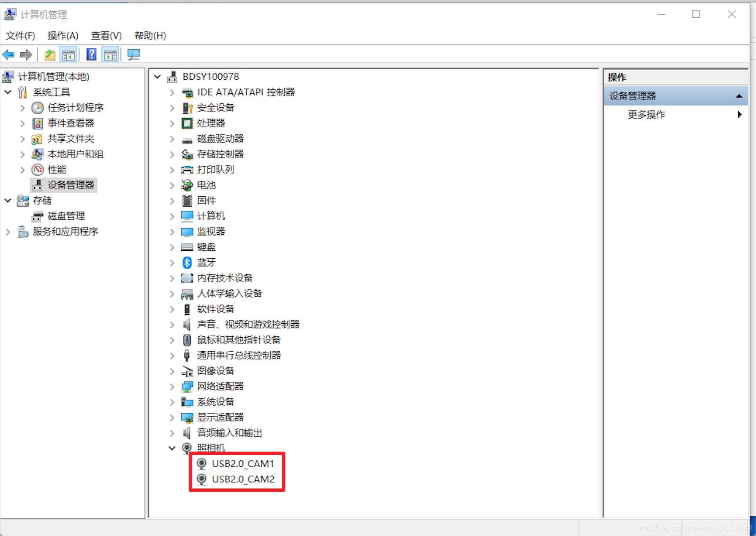Screen dimensions: 756x536
Task: Click the Forward arrow toolbar icon
Action: [26, 54]
